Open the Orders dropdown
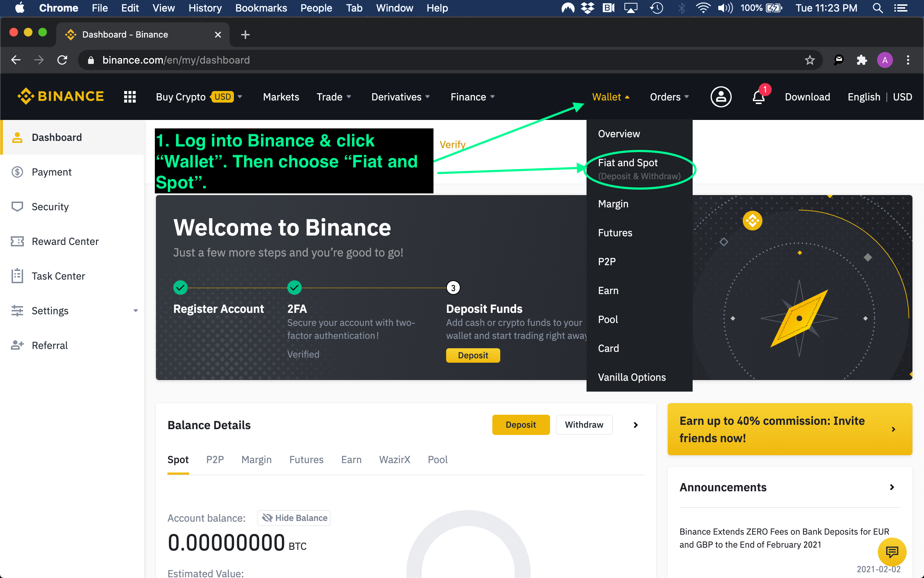 (669, 97)
